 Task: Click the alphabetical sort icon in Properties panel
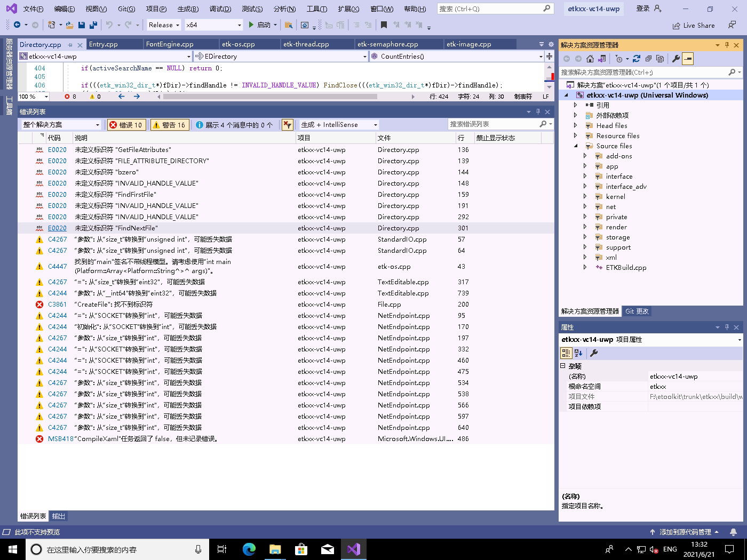pyautogui.click(x=578, y=353)
